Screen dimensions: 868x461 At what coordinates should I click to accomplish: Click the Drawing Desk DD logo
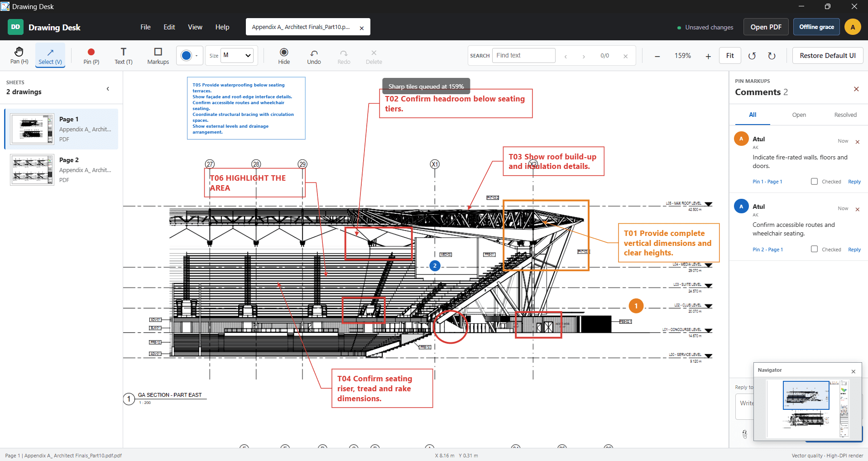click(x=15, y=27)
